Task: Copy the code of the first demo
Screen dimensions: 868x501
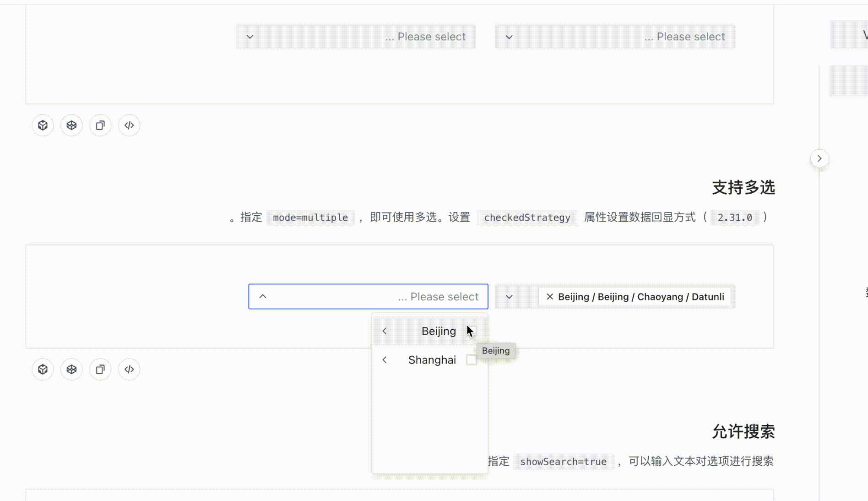Action: 100,125
